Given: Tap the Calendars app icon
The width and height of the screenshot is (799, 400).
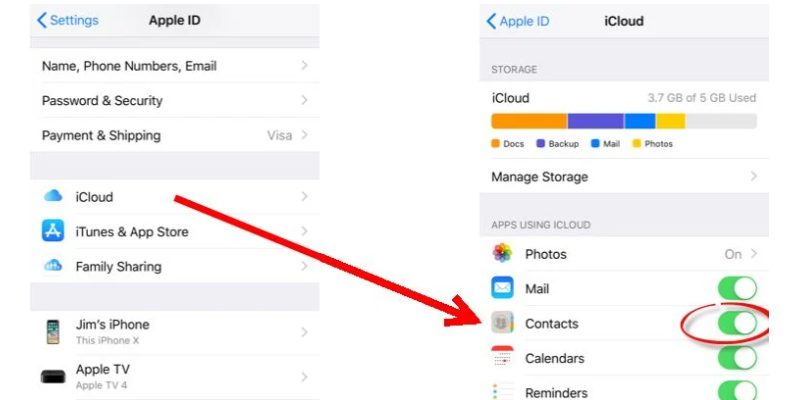Looking at the screenshot, I should tap(502, 357).
